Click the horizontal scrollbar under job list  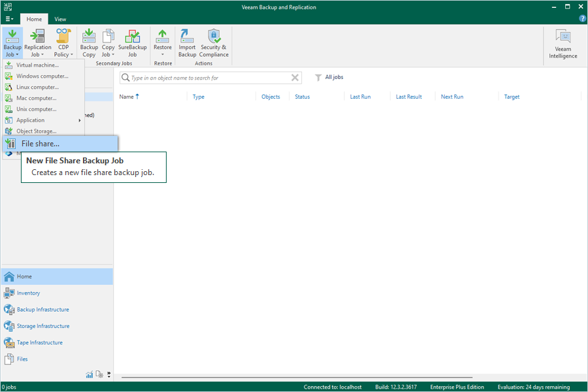297,378
